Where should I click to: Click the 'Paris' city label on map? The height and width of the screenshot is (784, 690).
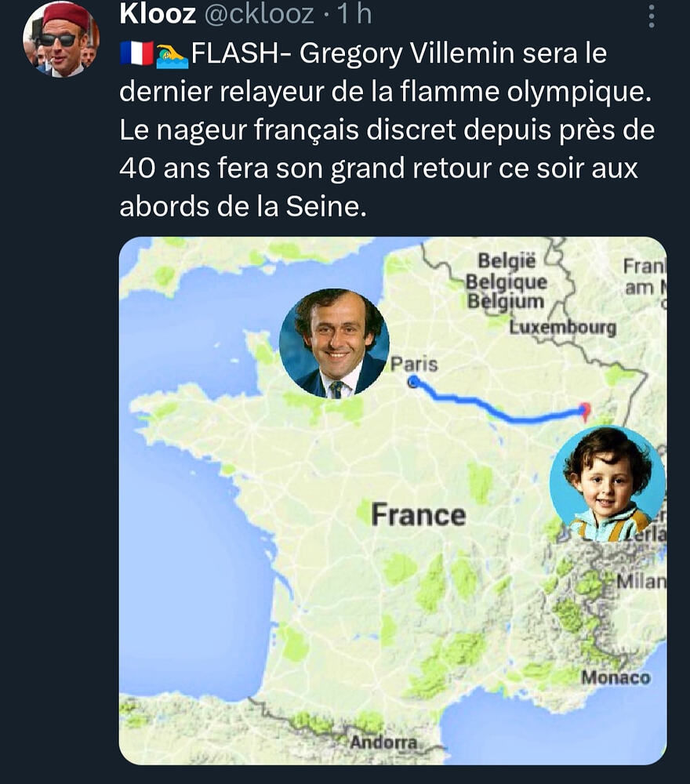pos(414,365)
